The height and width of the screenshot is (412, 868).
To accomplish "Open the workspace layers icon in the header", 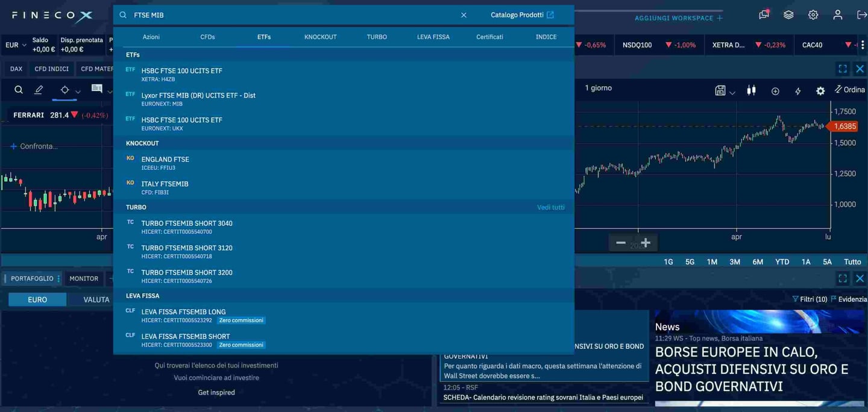I will tap(788, 14).
